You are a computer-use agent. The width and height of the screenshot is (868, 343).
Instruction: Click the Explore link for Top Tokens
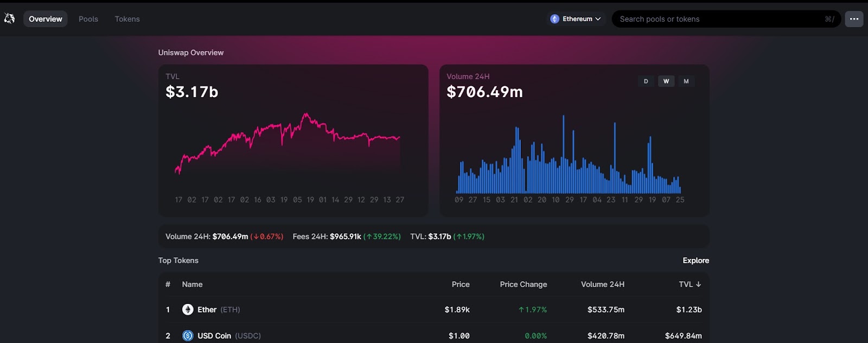click(695, 261)
